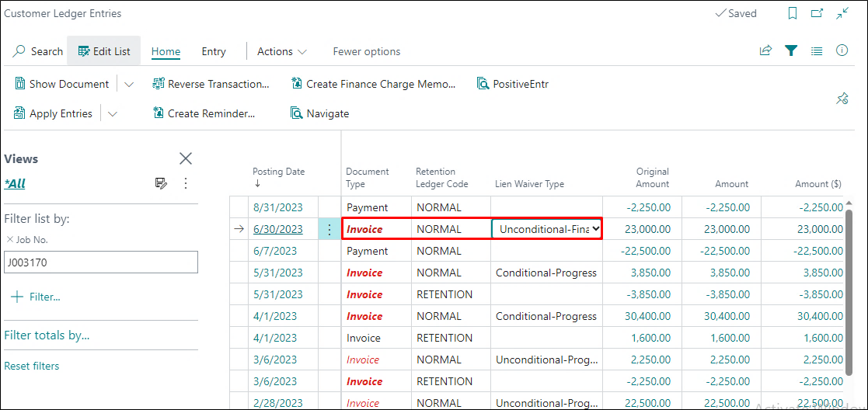Click the pin action bar icon
The image size is (868, 410).
pyautogui.click(x=842, y=99)
